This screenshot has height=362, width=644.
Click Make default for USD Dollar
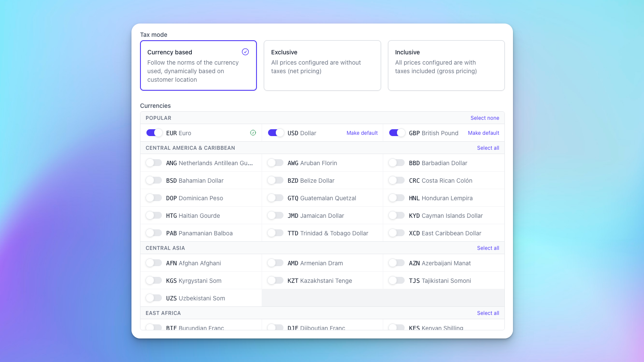point(362,133)
